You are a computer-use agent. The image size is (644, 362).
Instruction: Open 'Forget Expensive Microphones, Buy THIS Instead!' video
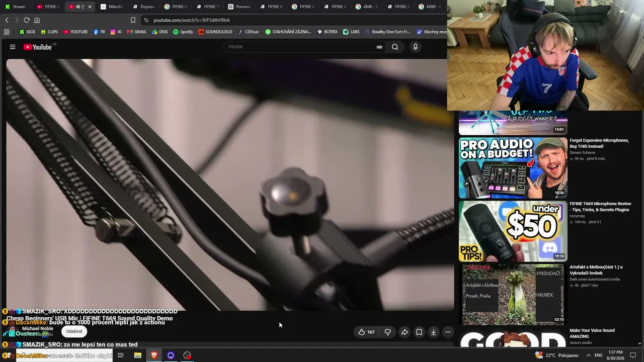coord(599,143)
